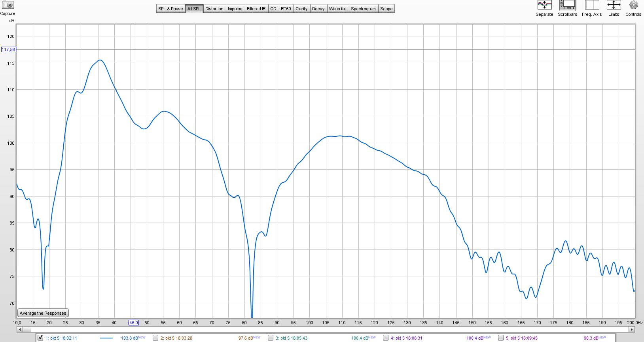Image resolution: width=644 pixels, height=342 pixels.
Task: Click the '5: okt 5 18:09:45' label
Action: click(x=522, y=338)
